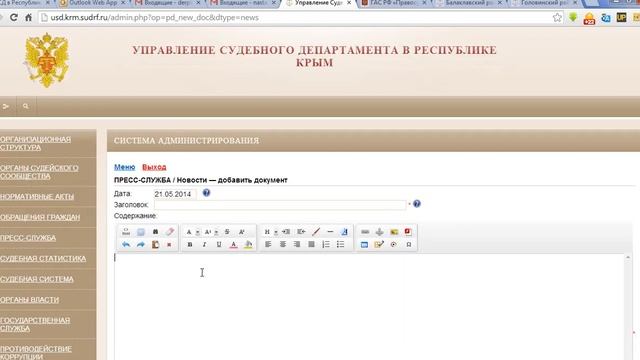Click the red flash media icon
Viewport: 640px width, 360px height.
coord(408,232)
